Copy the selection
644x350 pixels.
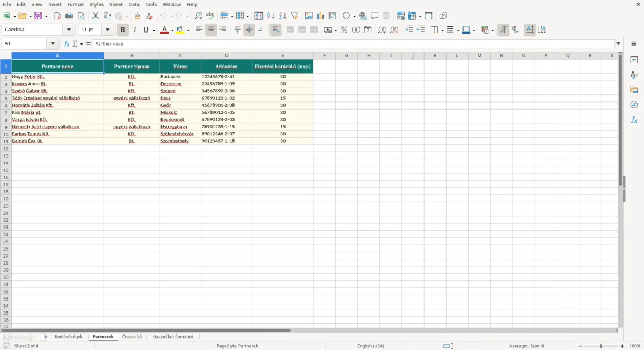[107, 16]
